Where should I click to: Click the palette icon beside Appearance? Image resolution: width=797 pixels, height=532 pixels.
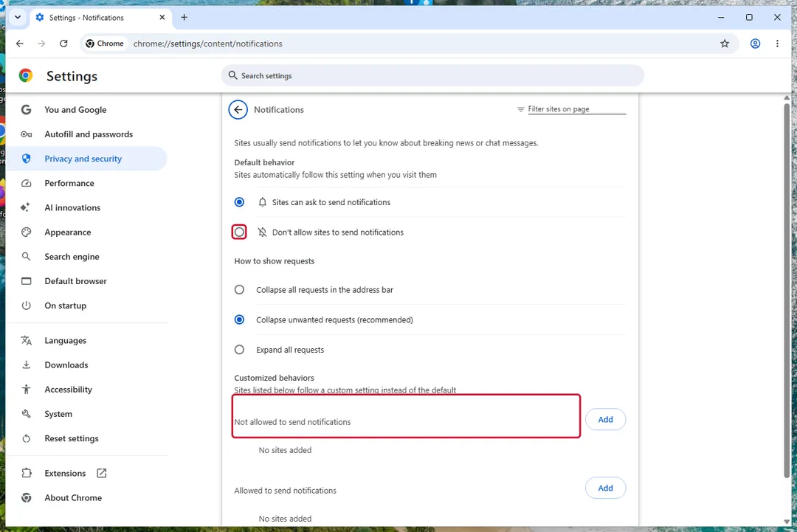tap(26, 232)
